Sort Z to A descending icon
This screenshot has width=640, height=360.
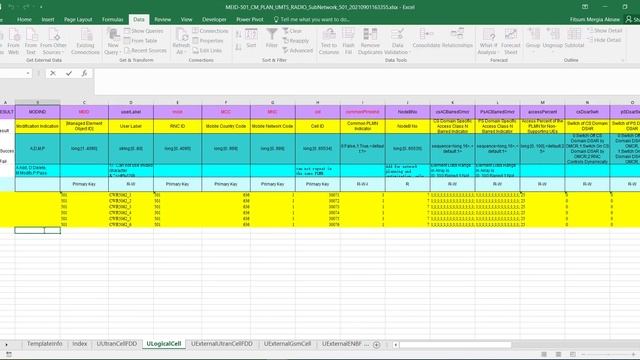[x=238, y=47]
